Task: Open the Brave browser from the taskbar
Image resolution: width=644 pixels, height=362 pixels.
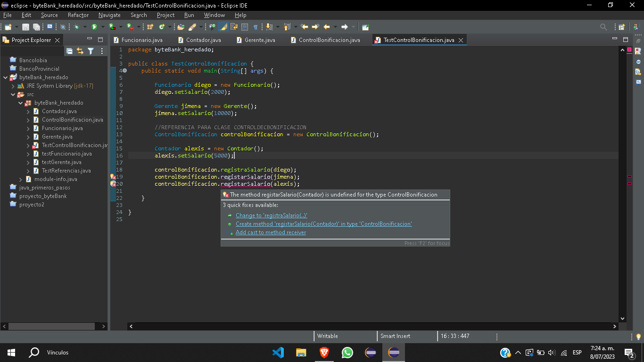Action: 324,352
